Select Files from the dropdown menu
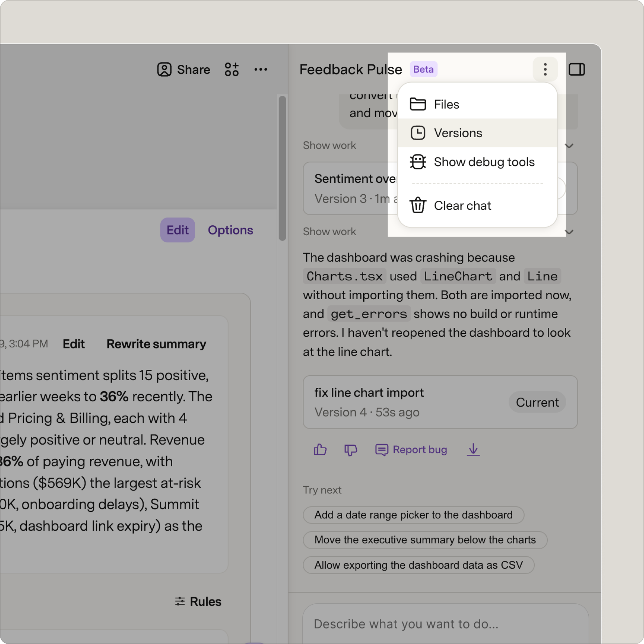Screen dimensions: 644x644 point(477,104)
